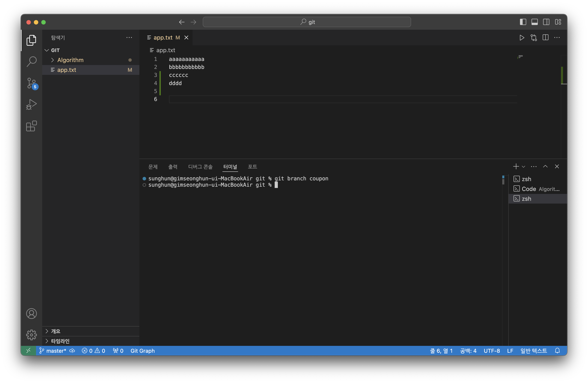Open the Manage settings gear icon
Viewport: 588px width, 383px height.
pos(32,335)
